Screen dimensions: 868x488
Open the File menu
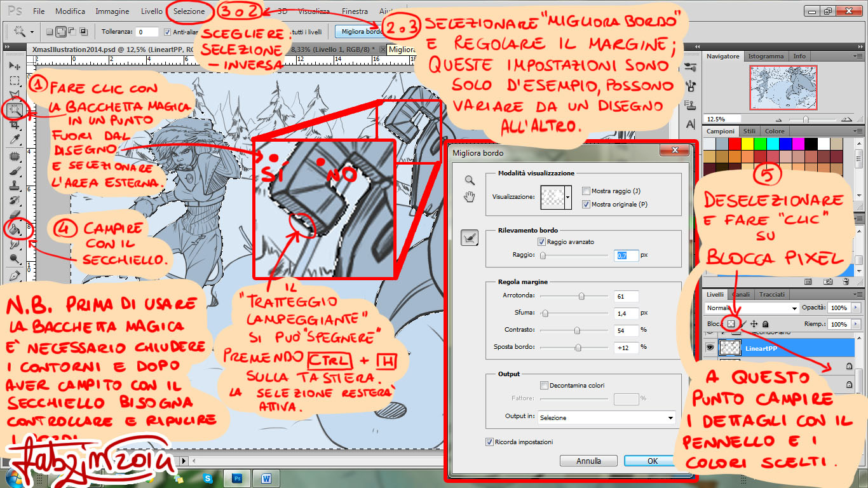pyautogui.click(x=39, y=11)
